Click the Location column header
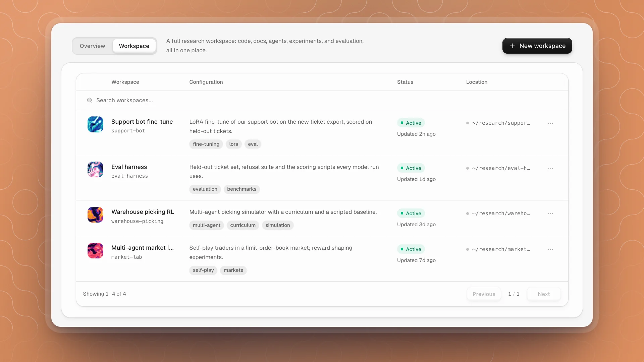Screen dimensions: 644x362 (x=477, y=82)
